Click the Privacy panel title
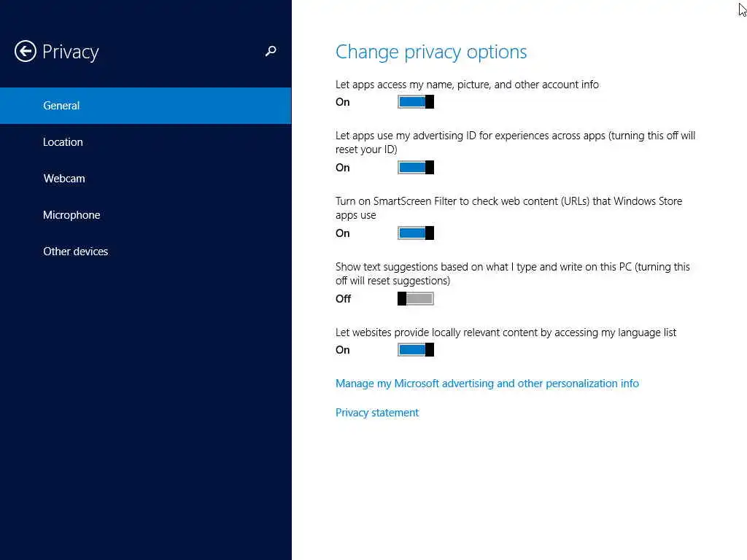 (71, 52)
